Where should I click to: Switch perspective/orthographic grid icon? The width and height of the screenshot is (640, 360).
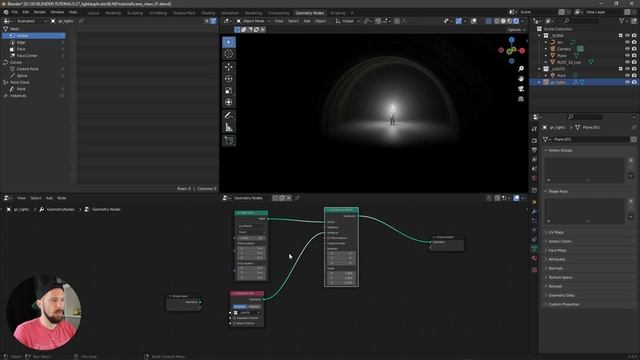[x=521, y=99]
